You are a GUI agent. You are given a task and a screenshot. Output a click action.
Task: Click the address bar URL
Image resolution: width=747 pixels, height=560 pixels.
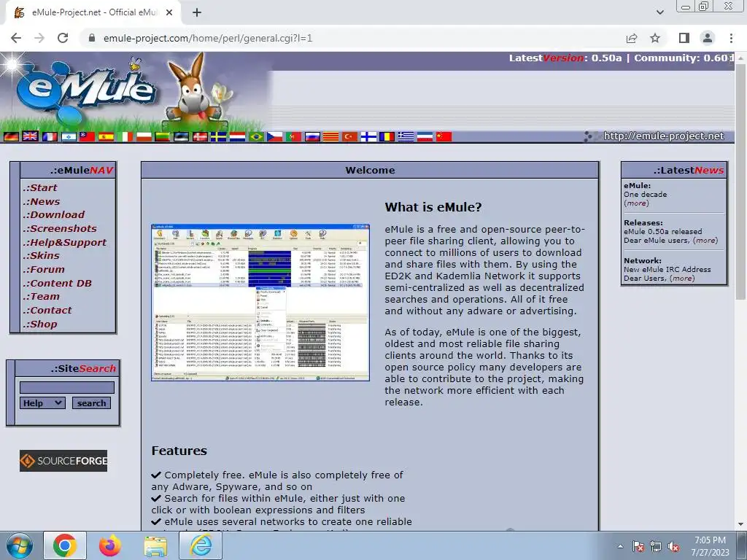[208, 38]
